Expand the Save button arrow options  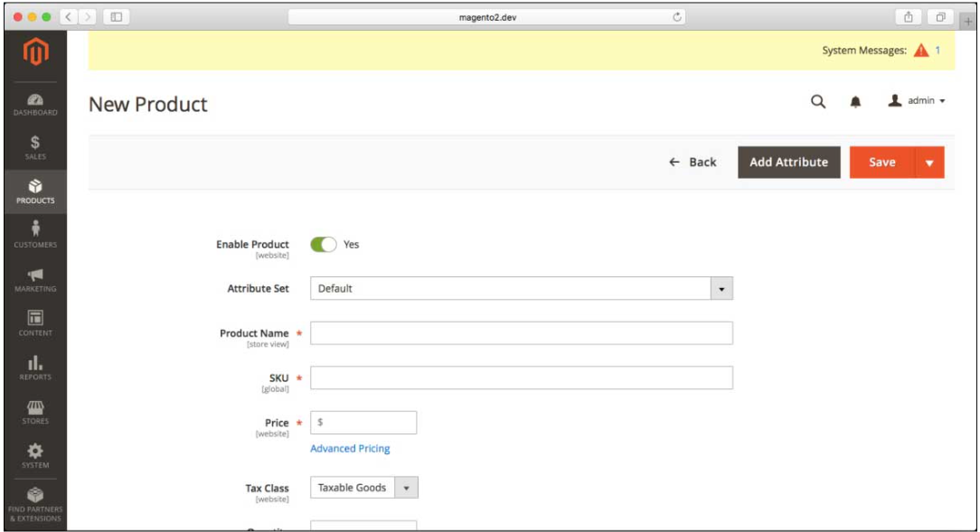coord(929,163)
